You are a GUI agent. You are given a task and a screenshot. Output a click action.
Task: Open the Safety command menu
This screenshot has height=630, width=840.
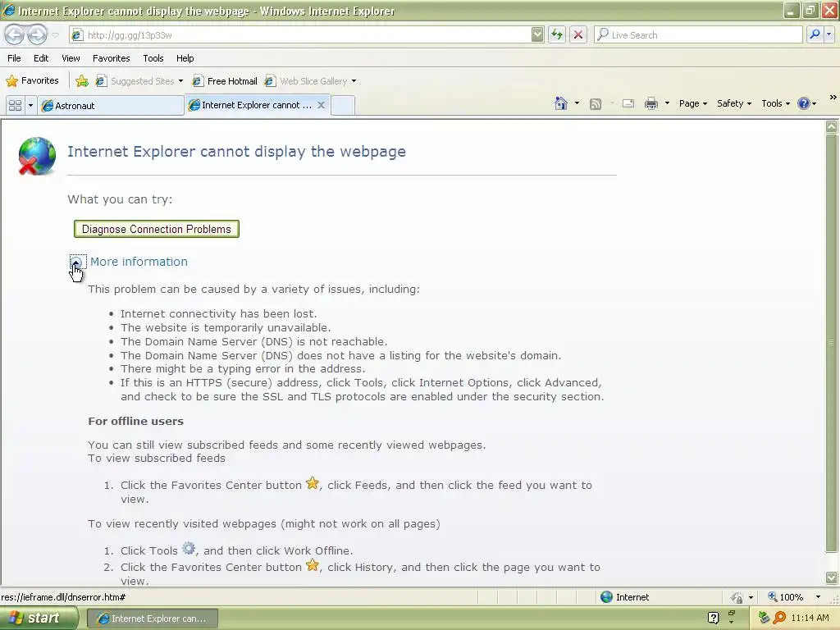(734, 103)
